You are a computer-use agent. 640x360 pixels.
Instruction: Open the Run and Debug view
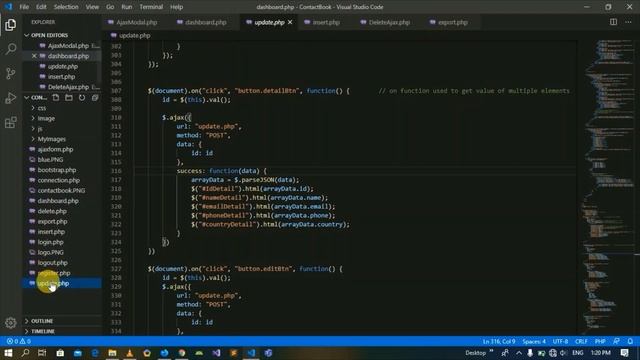[x=11, y=98]
